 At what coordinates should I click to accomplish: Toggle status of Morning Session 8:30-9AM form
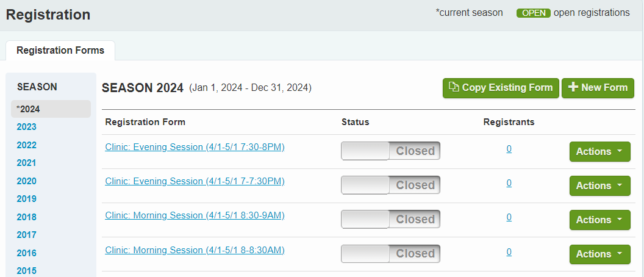click(x=390, y=220)
